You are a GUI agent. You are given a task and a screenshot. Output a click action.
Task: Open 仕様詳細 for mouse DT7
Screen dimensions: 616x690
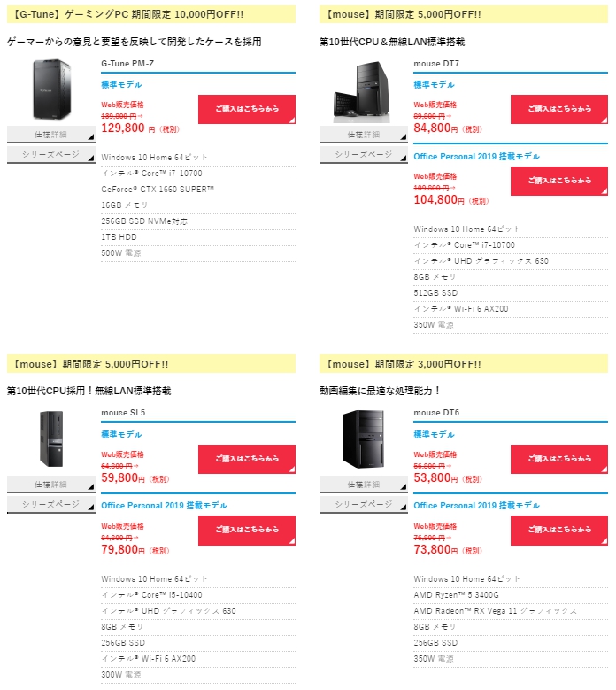(x=364, y=135)
